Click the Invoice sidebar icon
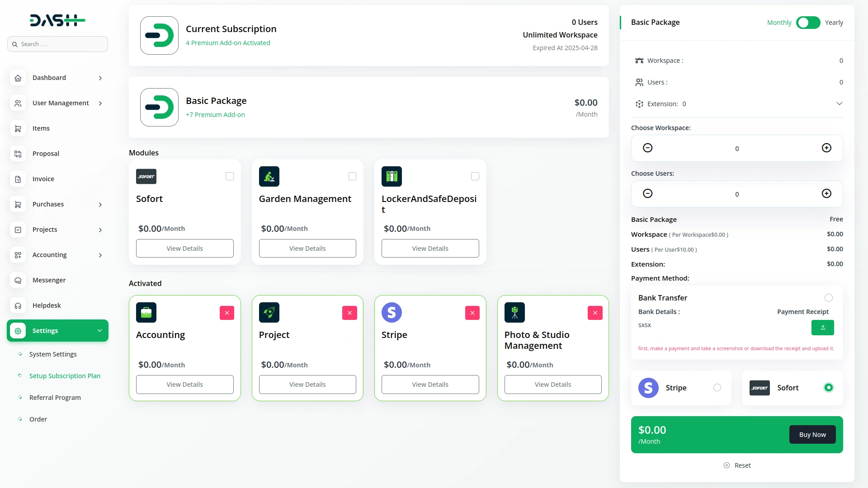Screen dimensions: 868x488 (18, 179)
